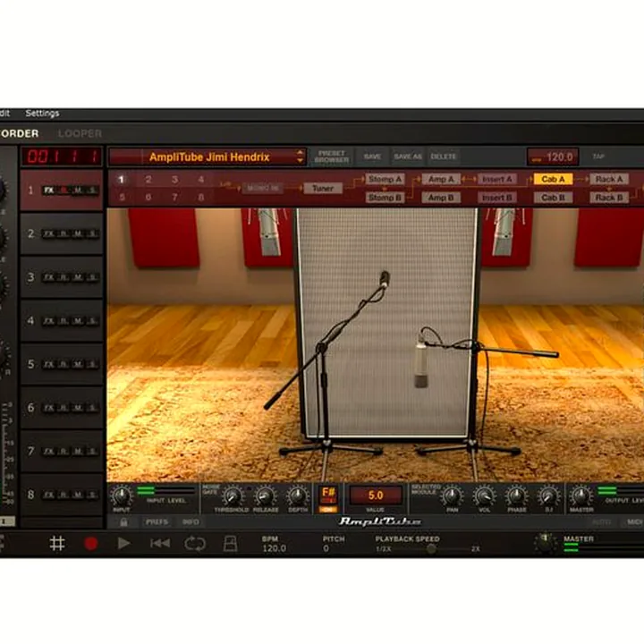The height and width of the screenshot is (644, 644).
Task: Toggle FX on track 4
Action: click(x=49, y=321)
